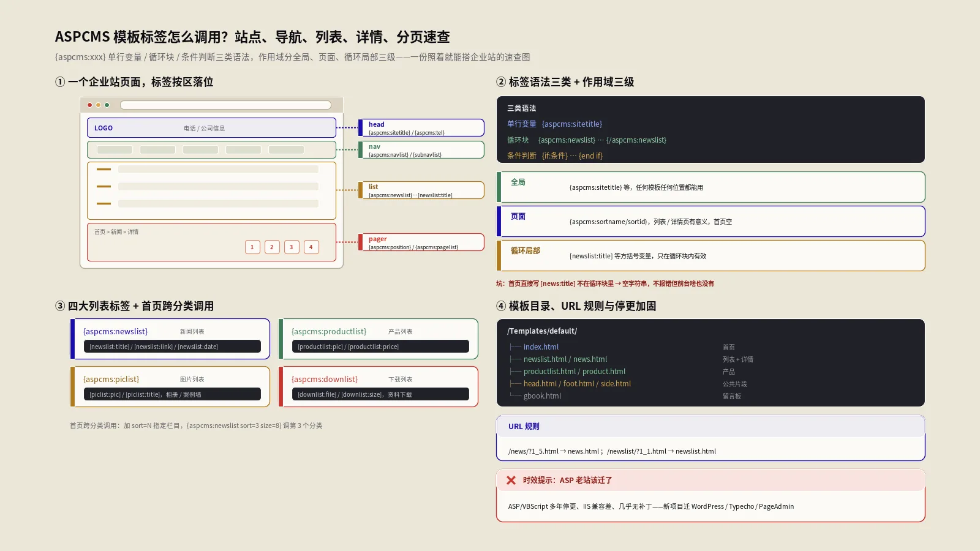Click the red dot in the mock browser

click(90, 105)
